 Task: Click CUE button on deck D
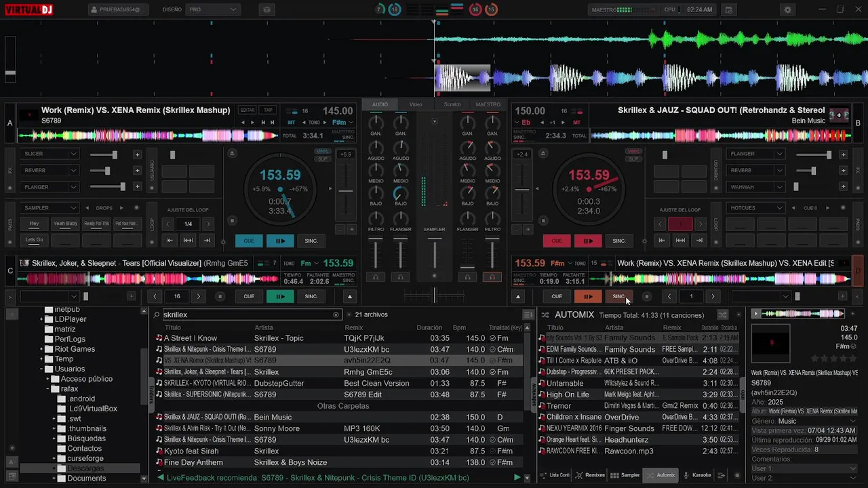point(557,296)
